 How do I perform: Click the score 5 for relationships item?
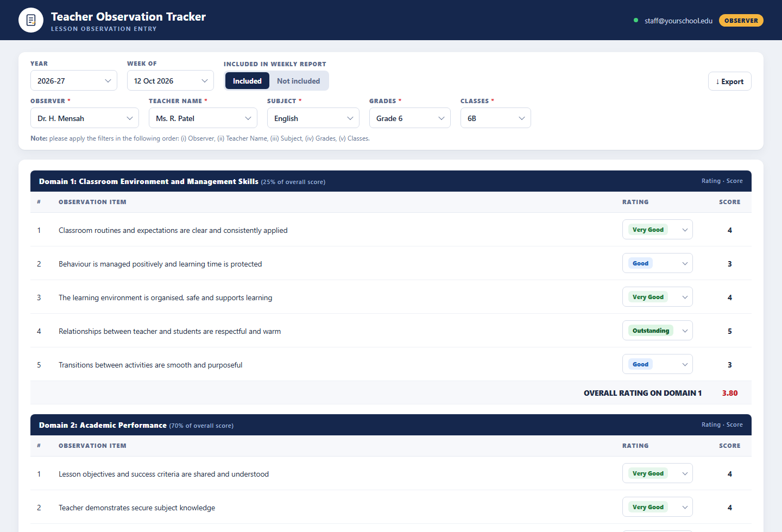click(x=730, y=331)
